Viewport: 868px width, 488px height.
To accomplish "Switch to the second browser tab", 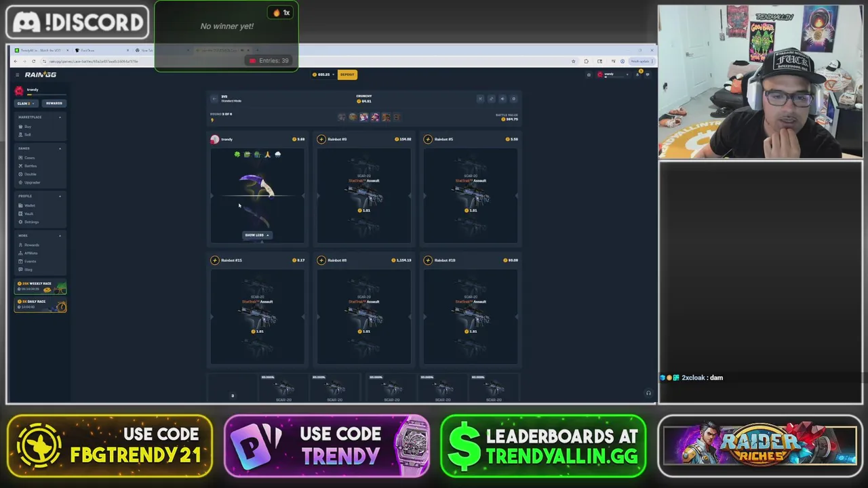I will point(102,50).
